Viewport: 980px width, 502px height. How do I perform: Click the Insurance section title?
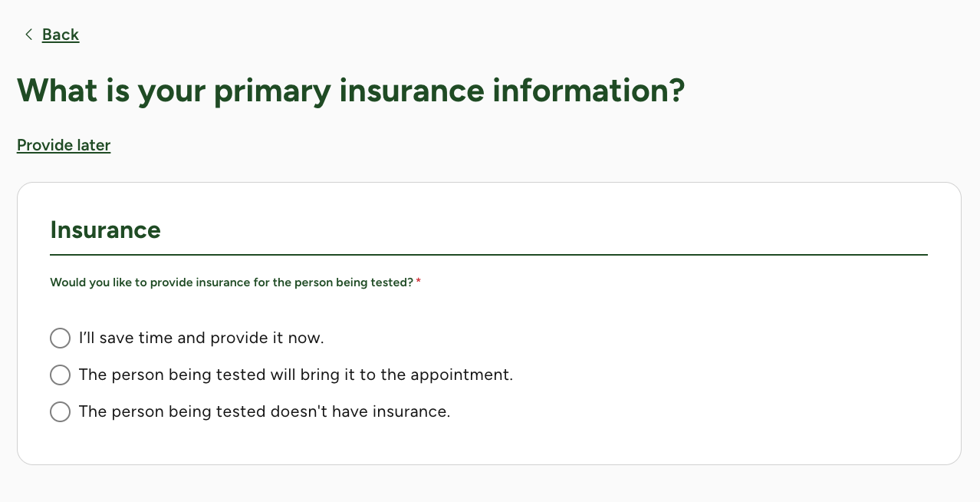[x=105, y=230]
